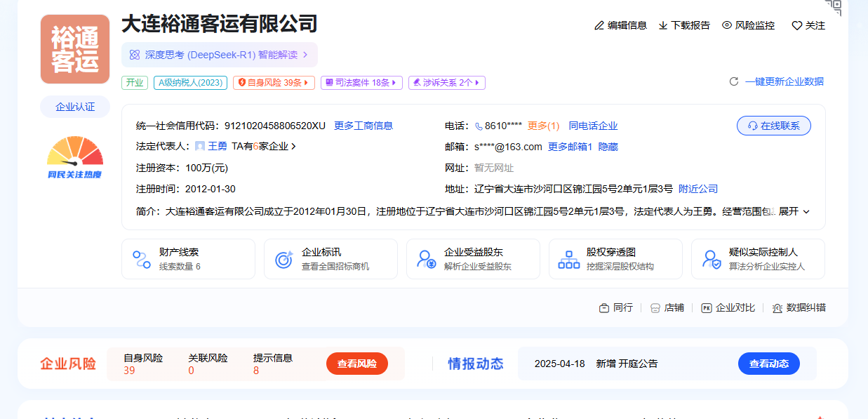Contact the company via 在线联系
868x419 pixels.
click(774, 126)
